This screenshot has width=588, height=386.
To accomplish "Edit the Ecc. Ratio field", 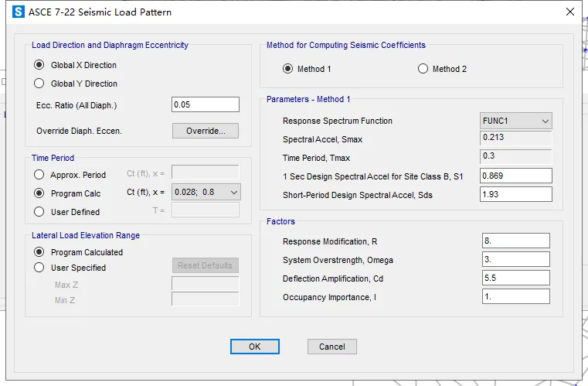I will (206, 104).
